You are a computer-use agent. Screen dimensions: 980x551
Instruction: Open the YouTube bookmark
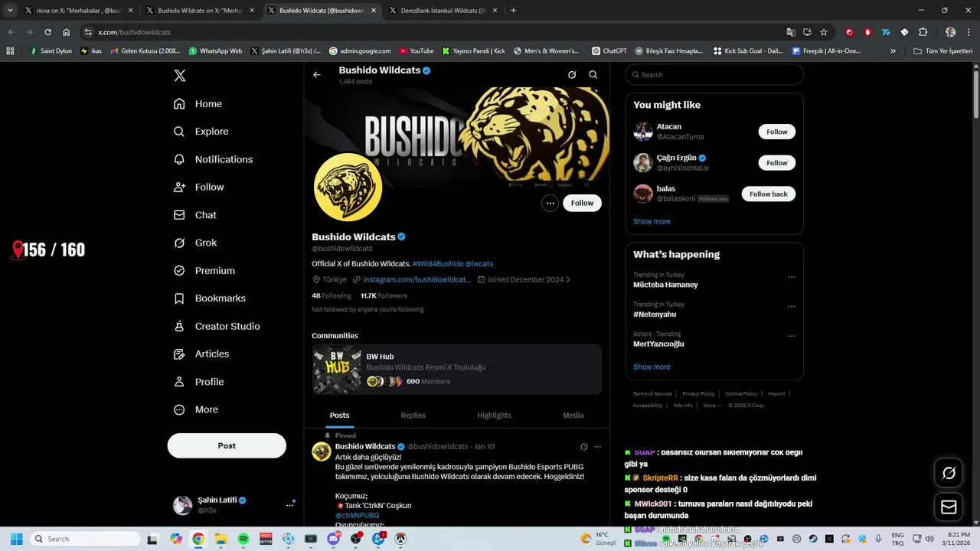[x=416, y=51]
